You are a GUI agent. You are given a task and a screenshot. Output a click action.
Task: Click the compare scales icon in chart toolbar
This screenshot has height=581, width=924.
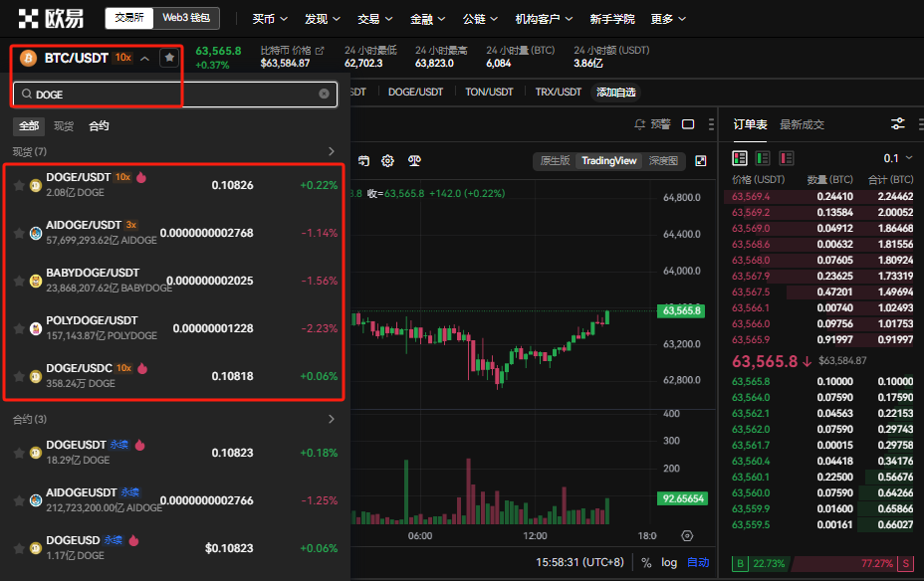click(x=413, y=160)
